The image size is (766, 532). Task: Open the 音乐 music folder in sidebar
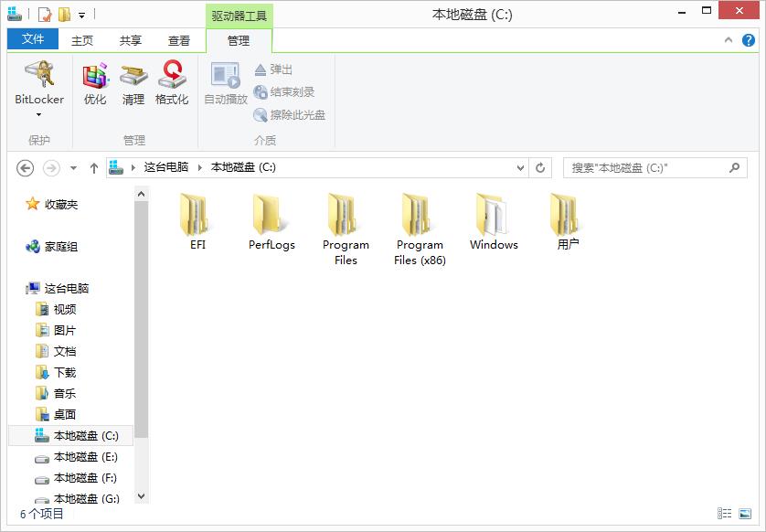coord(56,393)
